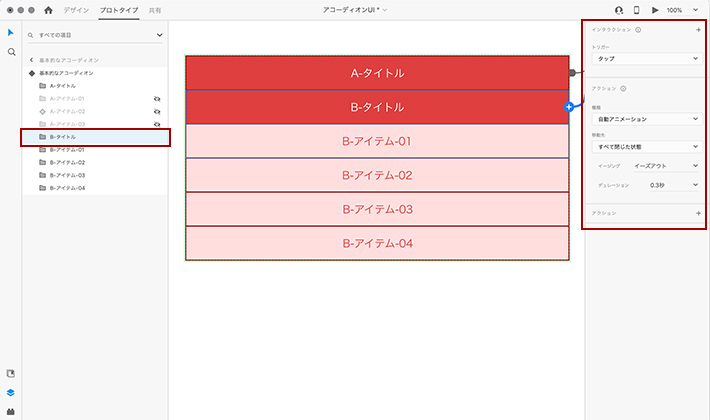Switch to the 共有 tab
The height and width of the screenshot is (420, 710).
tap(155, 10)
